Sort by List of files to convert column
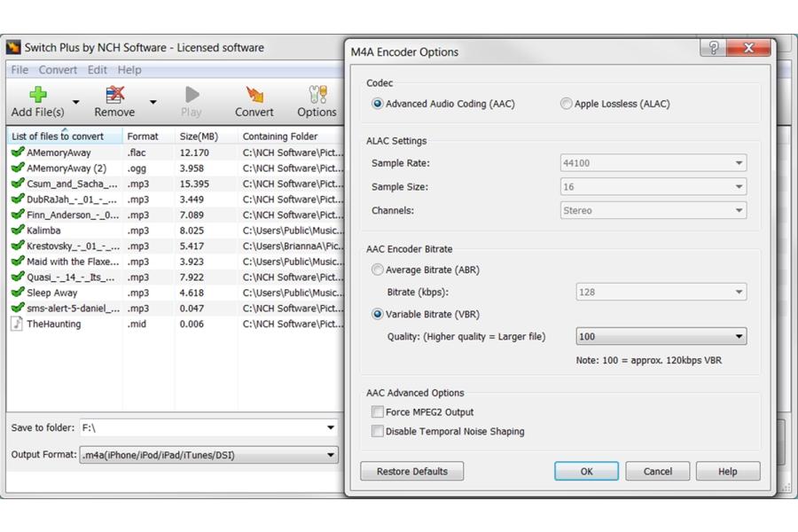 (65, 137)
